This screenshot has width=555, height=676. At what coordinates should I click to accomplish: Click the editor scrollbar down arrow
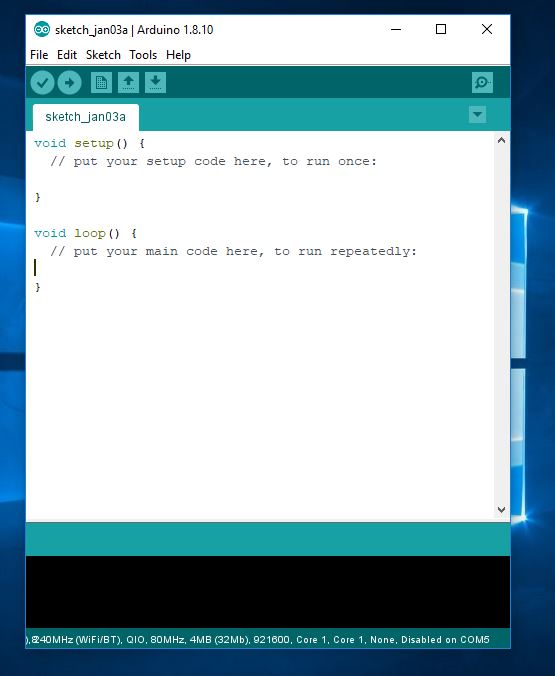tap(501, 510)
